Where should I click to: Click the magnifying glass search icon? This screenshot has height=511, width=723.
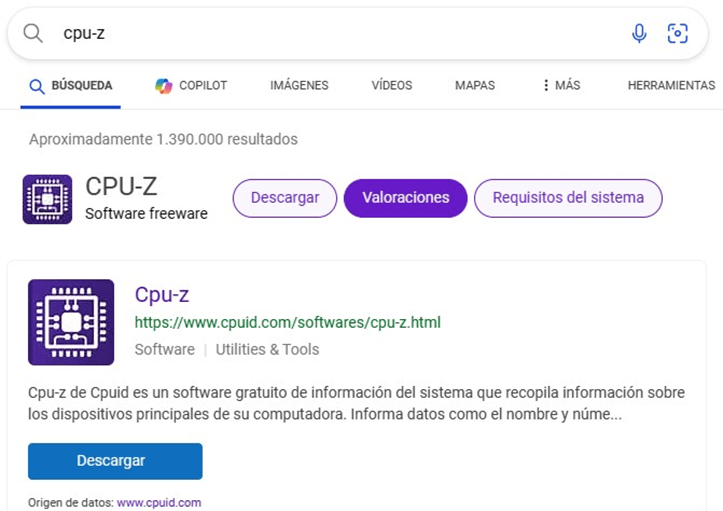33,33
